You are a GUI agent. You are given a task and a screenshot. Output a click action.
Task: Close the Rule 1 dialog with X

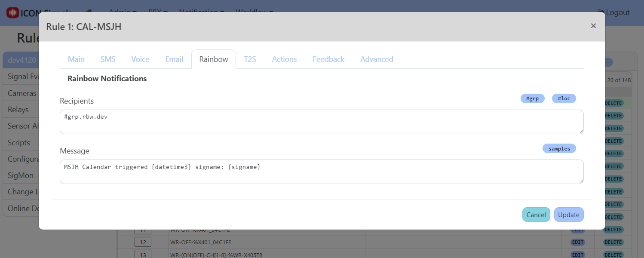tap(593, 26)
